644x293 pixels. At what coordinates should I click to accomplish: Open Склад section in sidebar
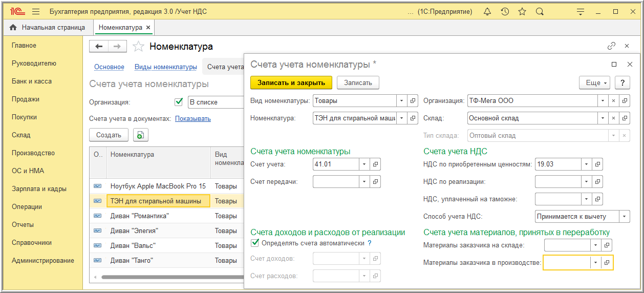pos(21,135)
